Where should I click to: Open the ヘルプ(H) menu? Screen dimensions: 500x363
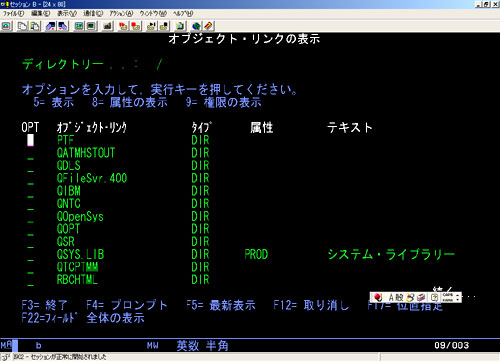click(183, 13)
